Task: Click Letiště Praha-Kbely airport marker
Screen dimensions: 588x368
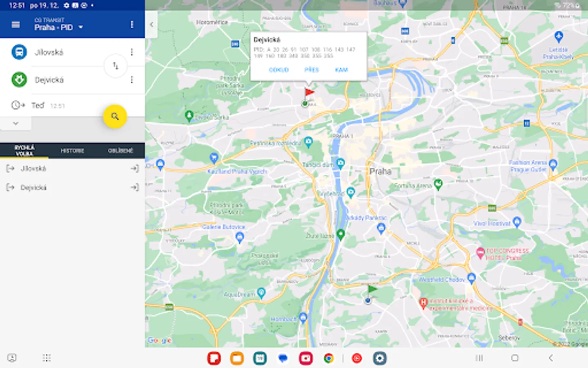Action: [559, 37]
